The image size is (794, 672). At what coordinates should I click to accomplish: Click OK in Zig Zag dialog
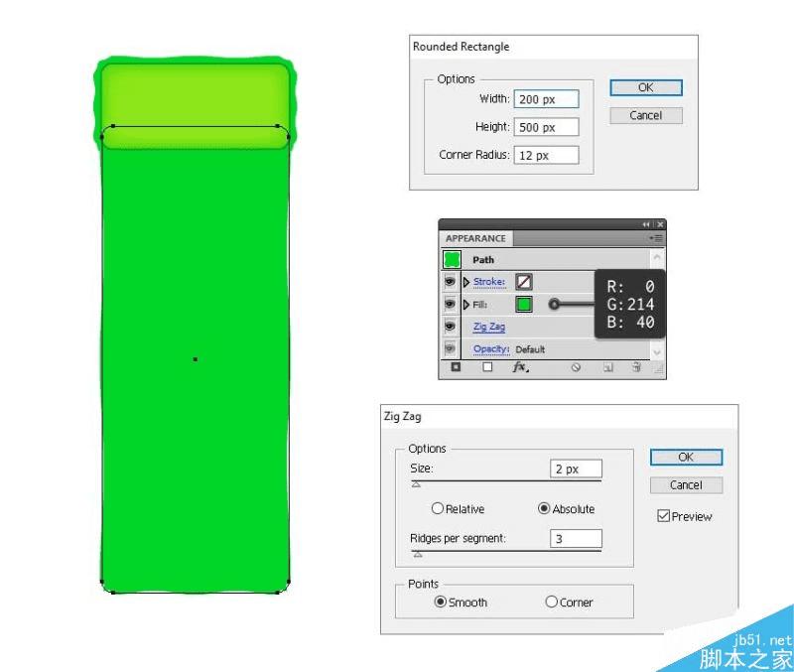click(686, 458)
